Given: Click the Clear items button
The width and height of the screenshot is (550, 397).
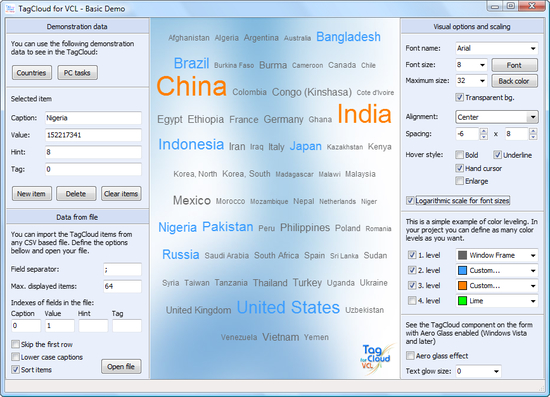Looking at the screenshot, I should pos(121,194).
